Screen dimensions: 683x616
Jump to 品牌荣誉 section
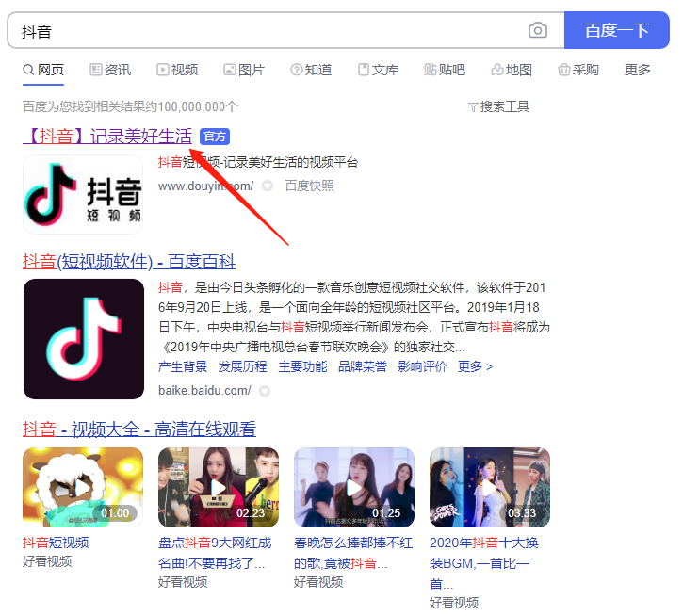[x=363, y=366]
